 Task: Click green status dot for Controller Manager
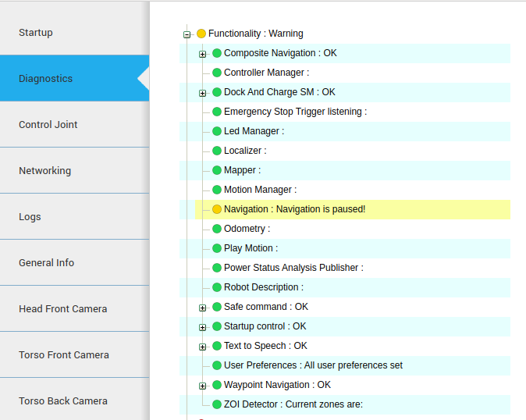point(217,73)
